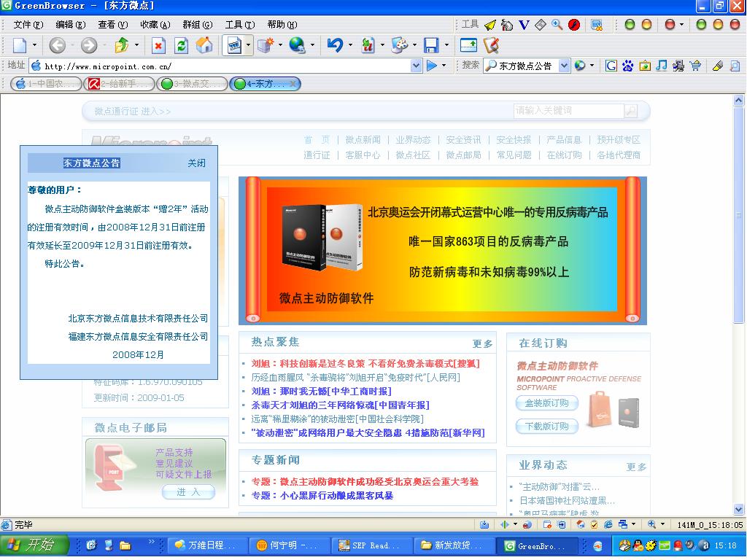Click the 请输入关键词 search field
The height and width of the screenshot is (560, 747).
[569, 111]
